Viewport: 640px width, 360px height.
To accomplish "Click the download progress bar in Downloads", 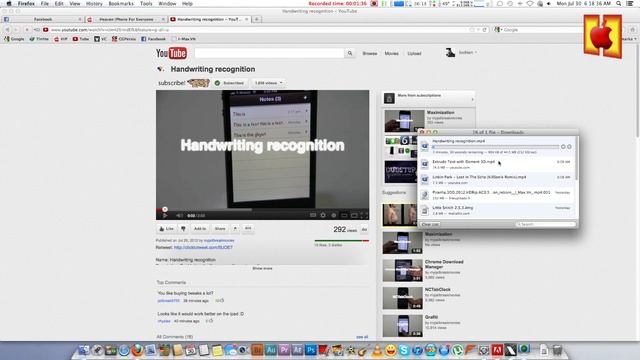I will tap(496, 147).
